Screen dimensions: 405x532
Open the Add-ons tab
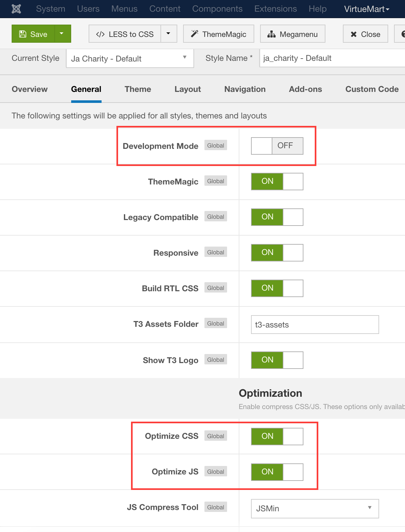[x=305, y=89]
